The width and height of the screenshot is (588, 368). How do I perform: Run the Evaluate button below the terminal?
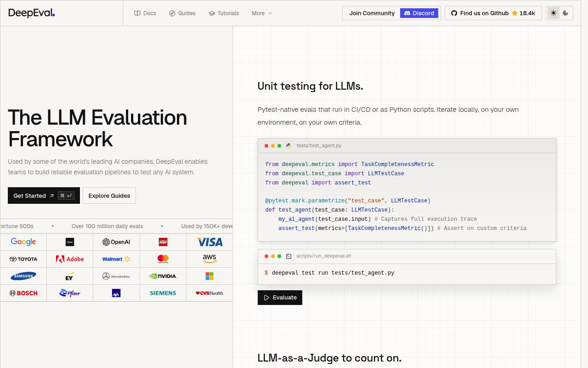click(x=280, y=298)
